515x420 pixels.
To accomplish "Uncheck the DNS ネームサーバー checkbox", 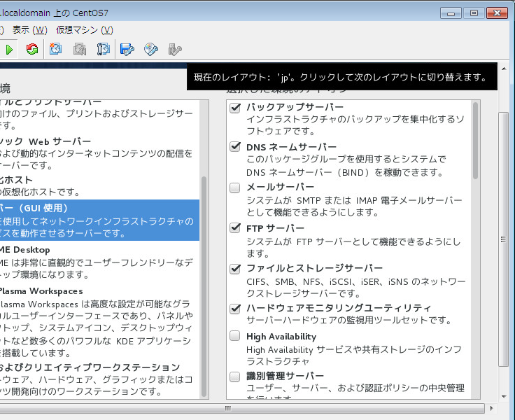I will (235, 146).
